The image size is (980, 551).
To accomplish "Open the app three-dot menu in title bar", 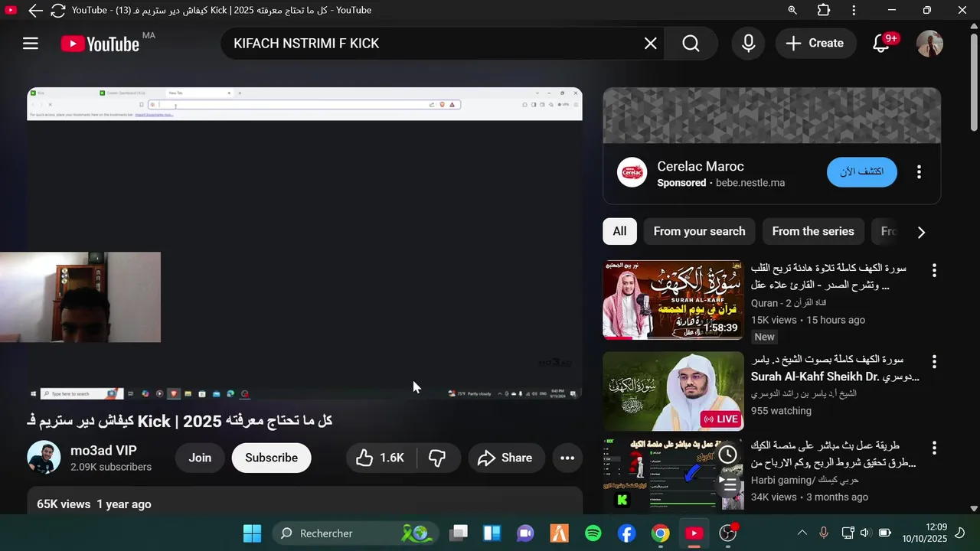I will coord(854,10).
